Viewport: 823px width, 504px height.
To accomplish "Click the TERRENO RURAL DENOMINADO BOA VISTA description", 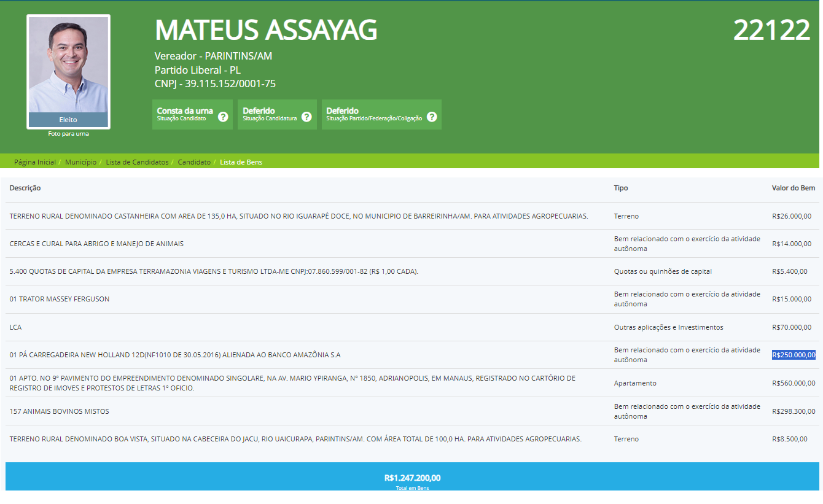I will click(x=295, y=439).
